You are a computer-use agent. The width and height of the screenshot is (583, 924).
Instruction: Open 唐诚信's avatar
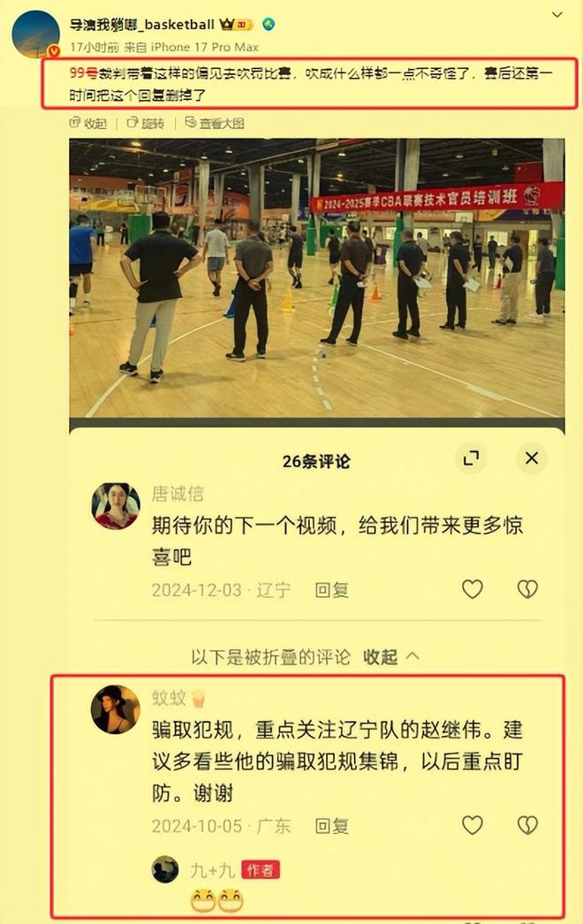[116, 505]
